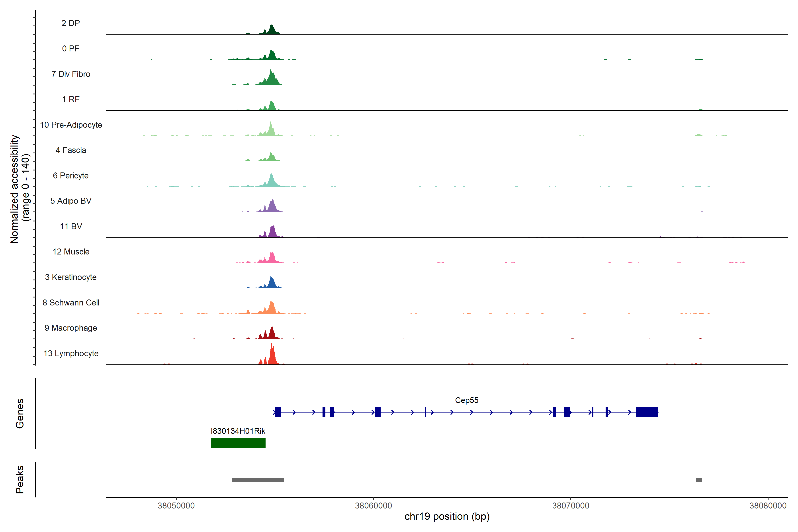Click the small gray peak on the right
The width and height of the screenshot is (798, 532).
point(699,480)
